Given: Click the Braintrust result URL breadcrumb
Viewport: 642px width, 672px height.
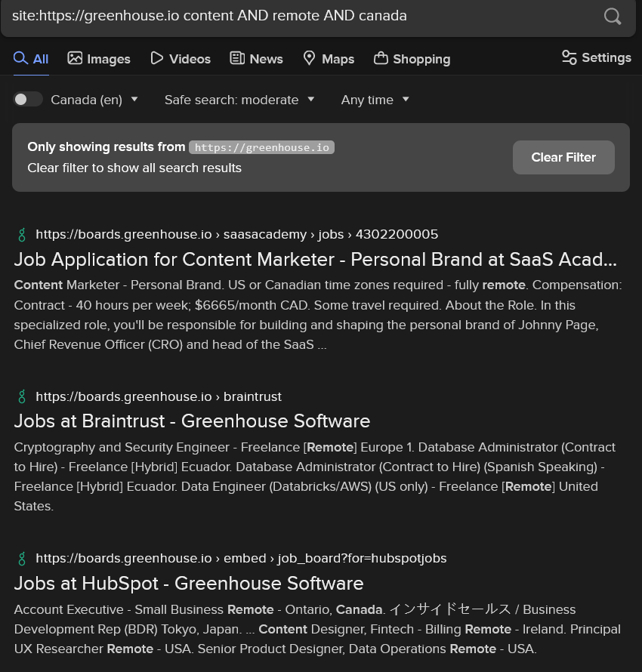Looking at the screenshot, I should pos(159,396).
